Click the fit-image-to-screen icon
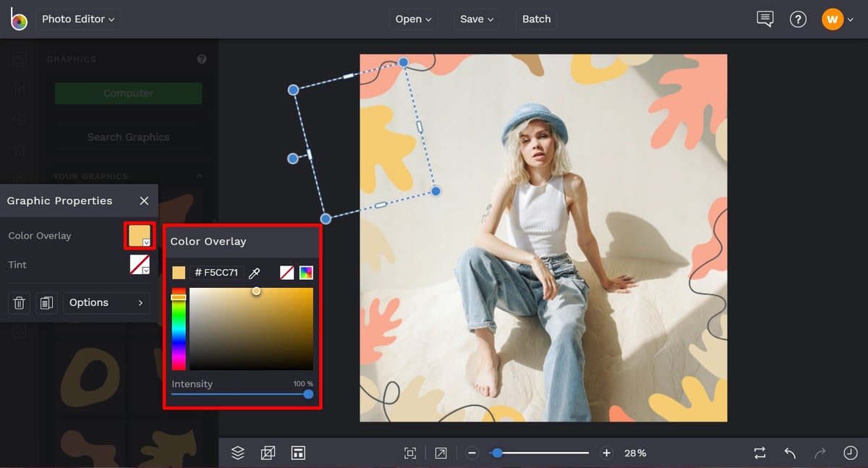The height and width of the screenshot is (468, 868). [410, 453]
